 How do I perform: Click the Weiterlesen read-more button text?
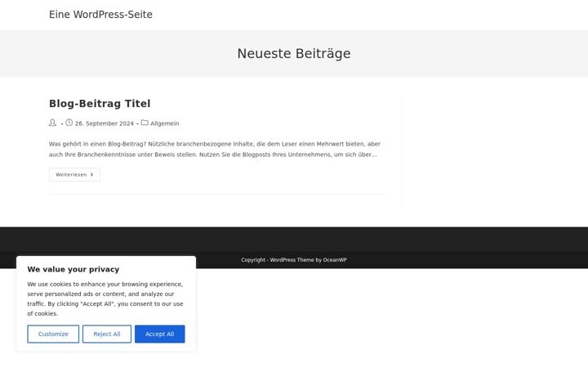(x=71, y=175)
